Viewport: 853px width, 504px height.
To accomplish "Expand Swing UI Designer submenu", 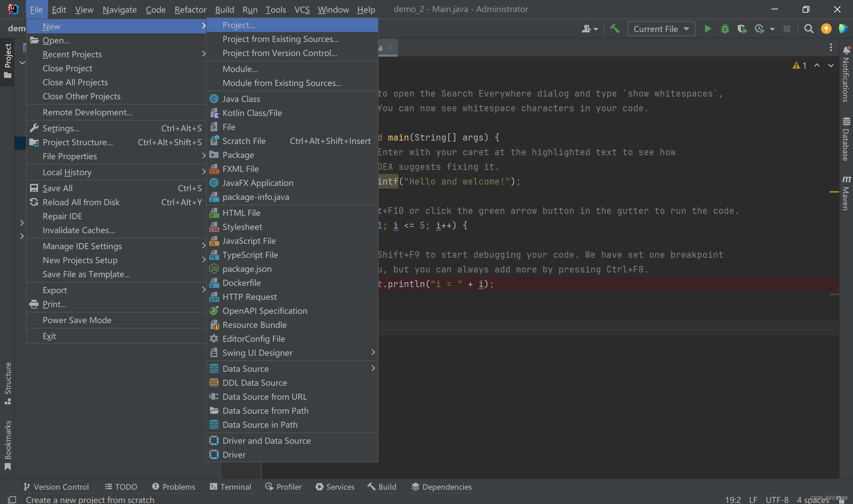I will [292, 352].
